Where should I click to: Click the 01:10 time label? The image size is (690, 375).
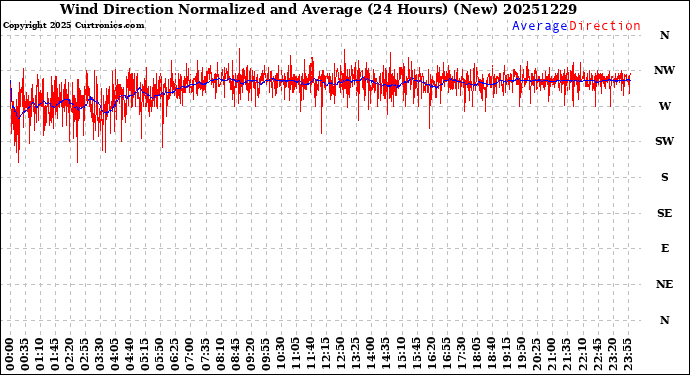[40, 354]
